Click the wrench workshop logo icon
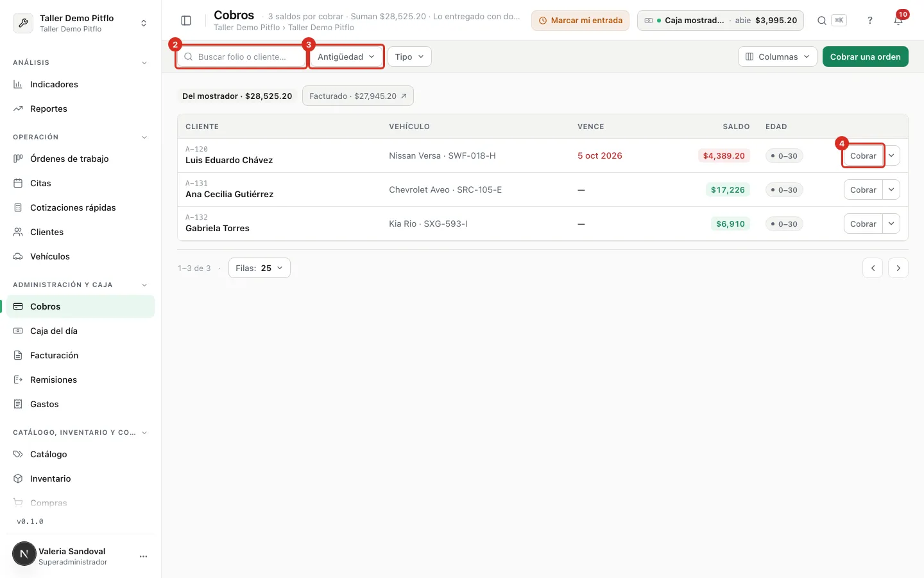The image size is (924, 578). pyautogui.click(x=23, y=23)
